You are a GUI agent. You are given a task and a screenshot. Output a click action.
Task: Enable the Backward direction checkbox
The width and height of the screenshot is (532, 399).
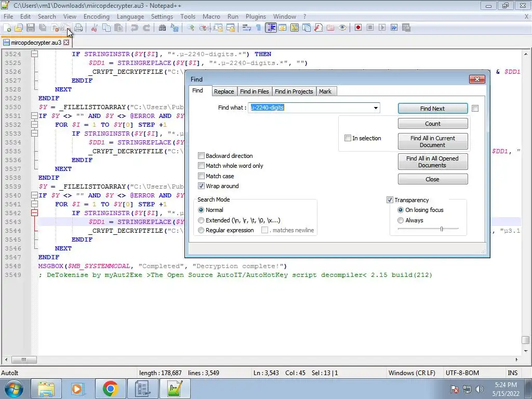pos(201,156)
